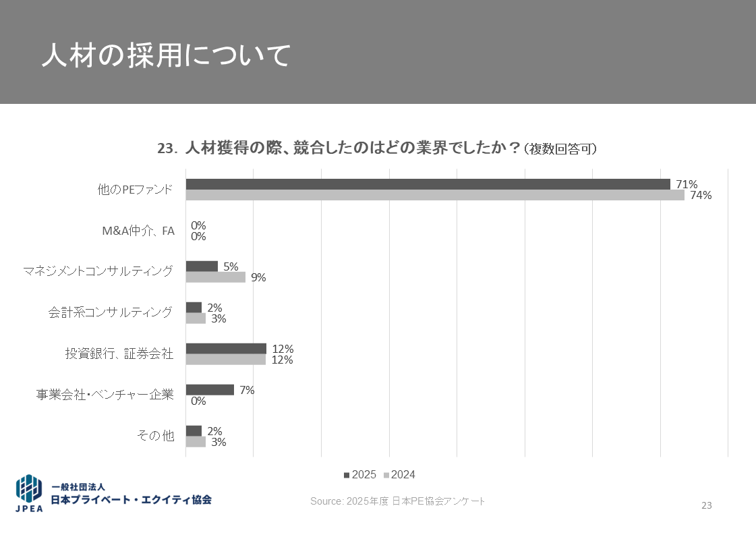Select the 2025 bar for 他のPEファンド
The image size is (756, 535).
click(x=428, y=184)
